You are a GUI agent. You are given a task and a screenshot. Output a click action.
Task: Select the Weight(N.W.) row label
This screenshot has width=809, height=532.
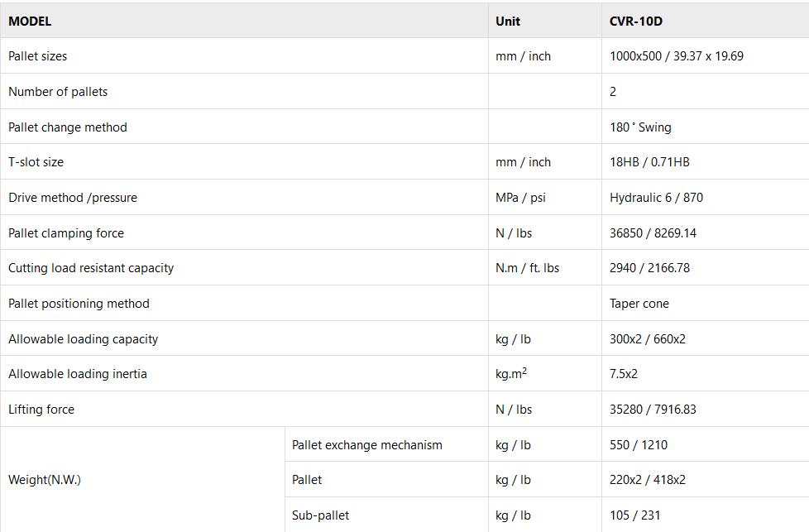(45, 480)
